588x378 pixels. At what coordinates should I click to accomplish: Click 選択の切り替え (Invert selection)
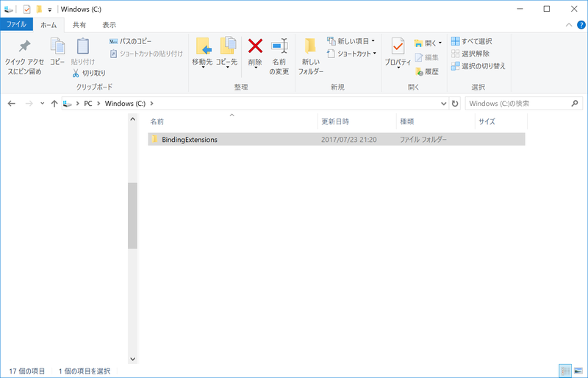tap(478, 66)
